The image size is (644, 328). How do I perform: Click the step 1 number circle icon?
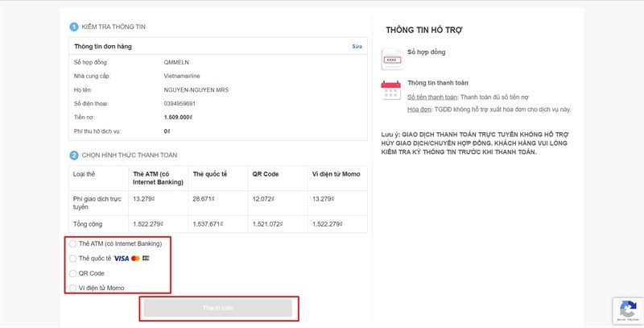[x=73, y=27]
